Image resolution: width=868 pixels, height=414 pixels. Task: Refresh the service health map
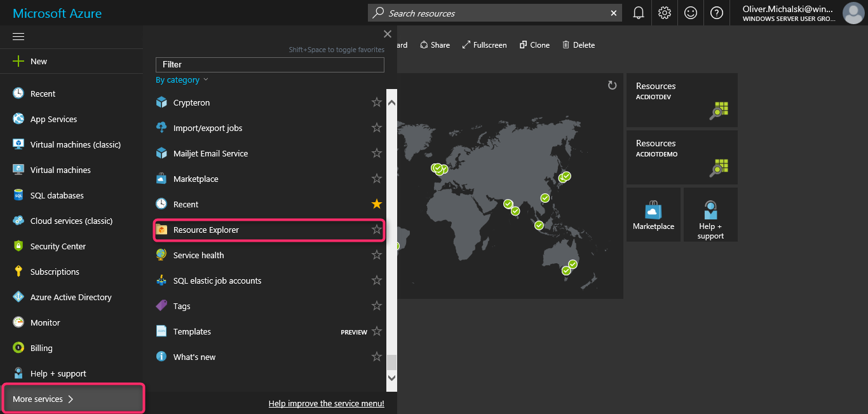(612, 85)
